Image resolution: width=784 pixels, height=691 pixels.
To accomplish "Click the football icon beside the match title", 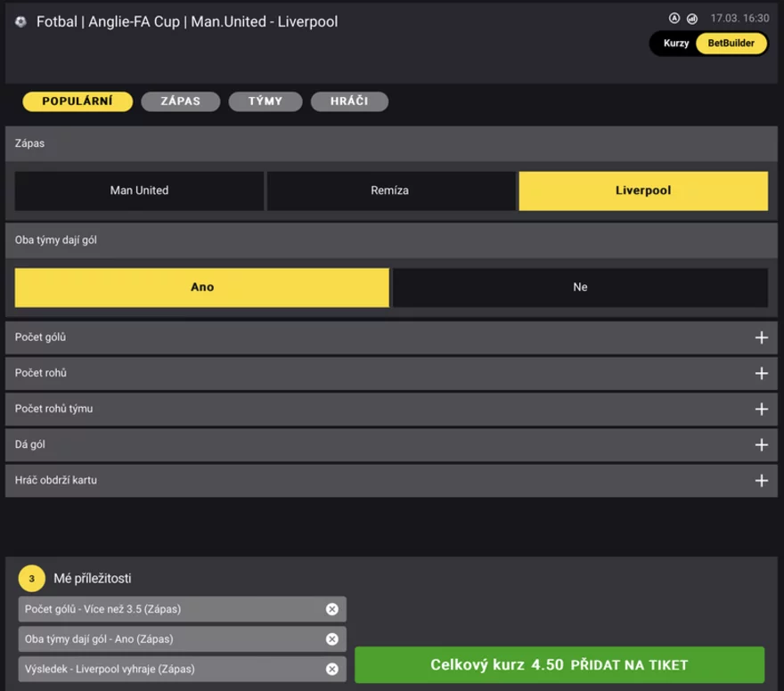I will tap(20, 21).
